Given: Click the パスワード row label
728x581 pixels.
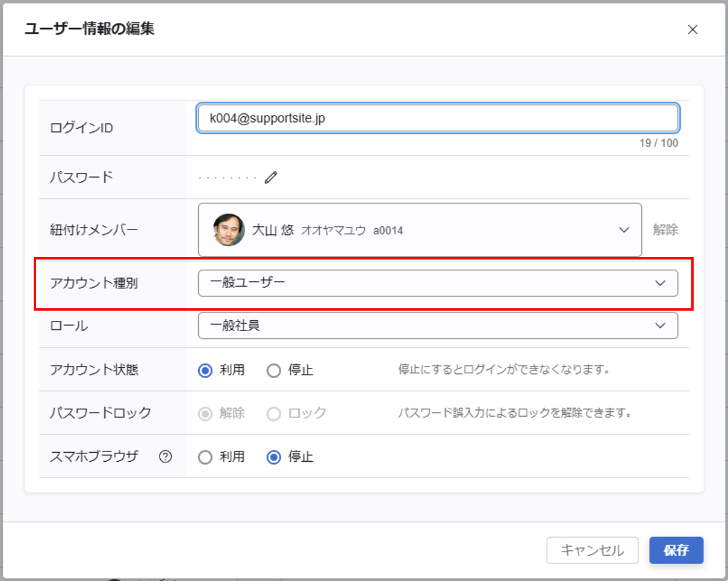Looking at the screenshot, I should (x=81, y=177).
